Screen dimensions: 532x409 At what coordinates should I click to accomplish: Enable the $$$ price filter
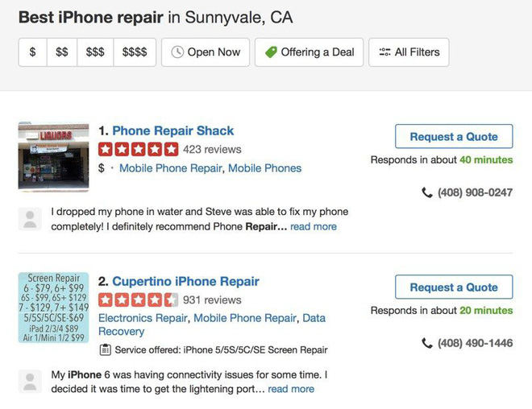point(95,52)
